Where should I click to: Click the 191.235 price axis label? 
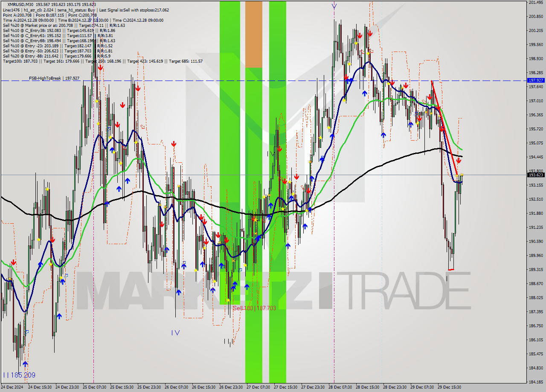pos(536,227)
